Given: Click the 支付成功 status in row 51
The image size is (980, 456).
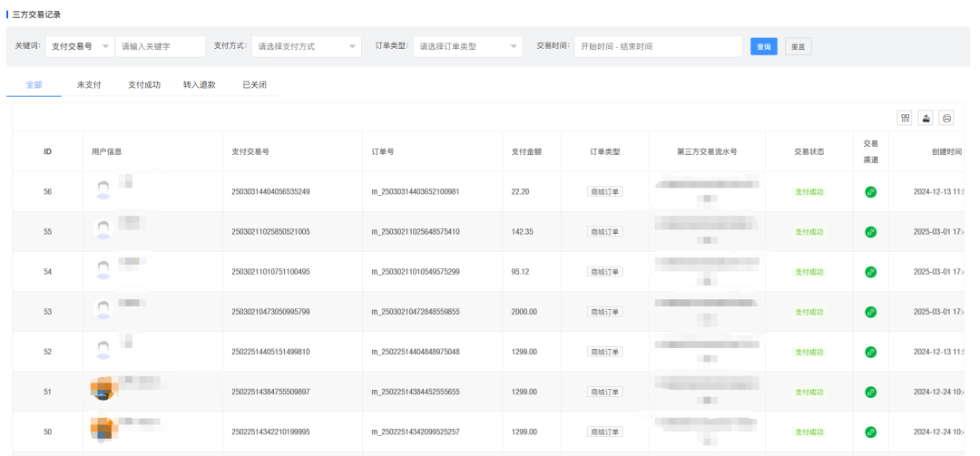Looking at the screenshot, I should coord(809,392).
